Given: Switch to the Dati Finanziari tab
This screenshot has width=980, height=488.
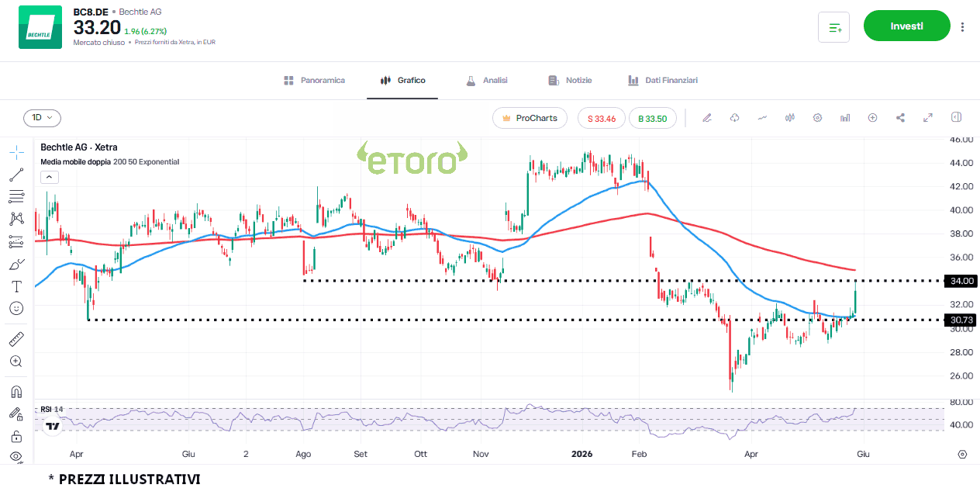Looking at the screenshot, I should 663,80.
